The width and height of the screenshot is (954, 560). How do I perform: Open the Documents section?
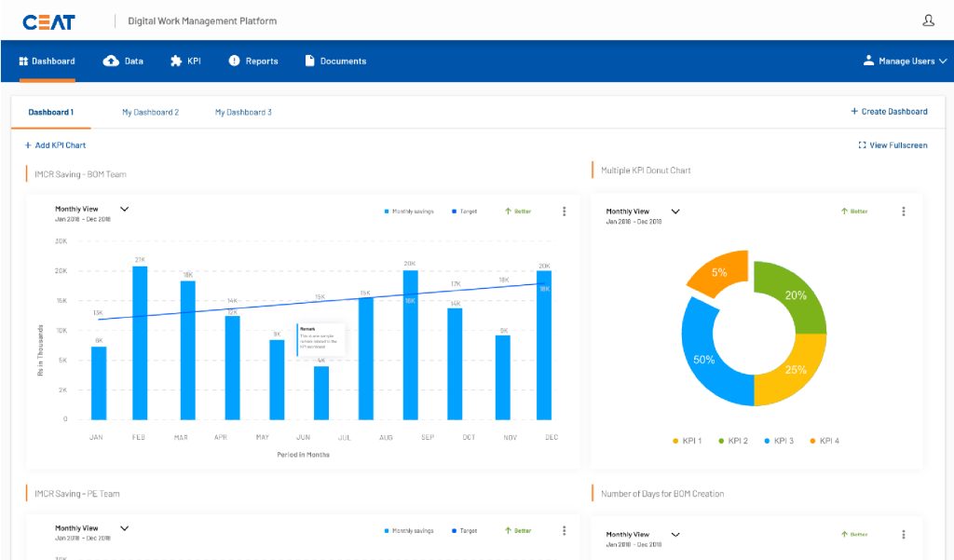pyautogui.click(x=335, y=61)
